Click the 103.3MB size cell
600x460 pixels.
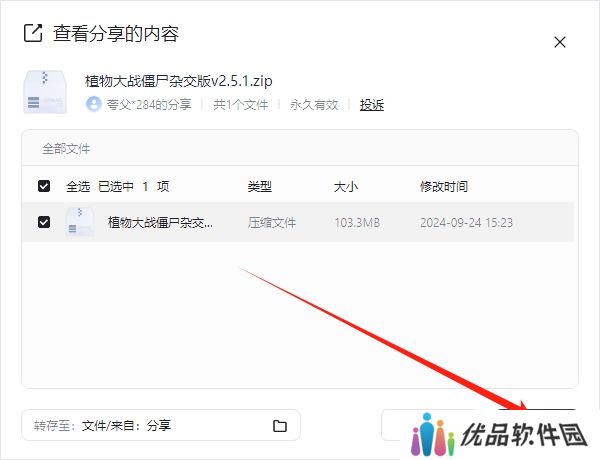click(357, 222)
